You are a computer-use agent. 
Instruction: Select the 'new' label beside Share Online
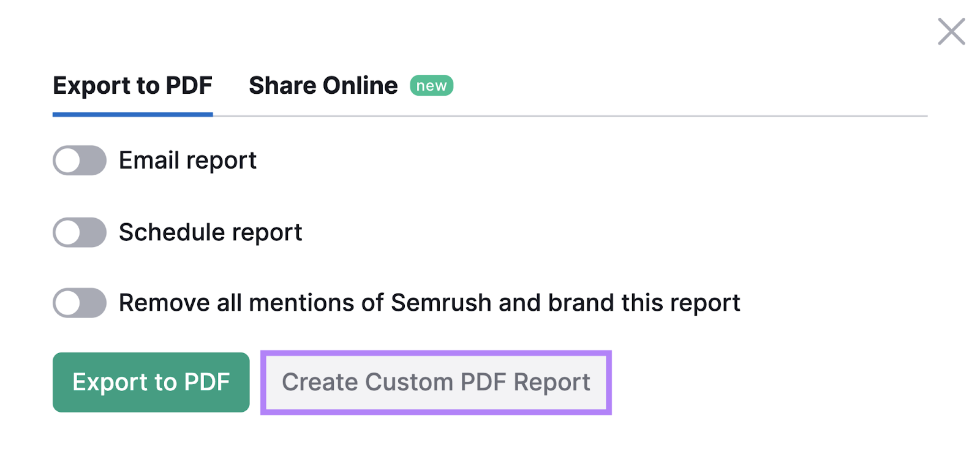tap(431, 85)
